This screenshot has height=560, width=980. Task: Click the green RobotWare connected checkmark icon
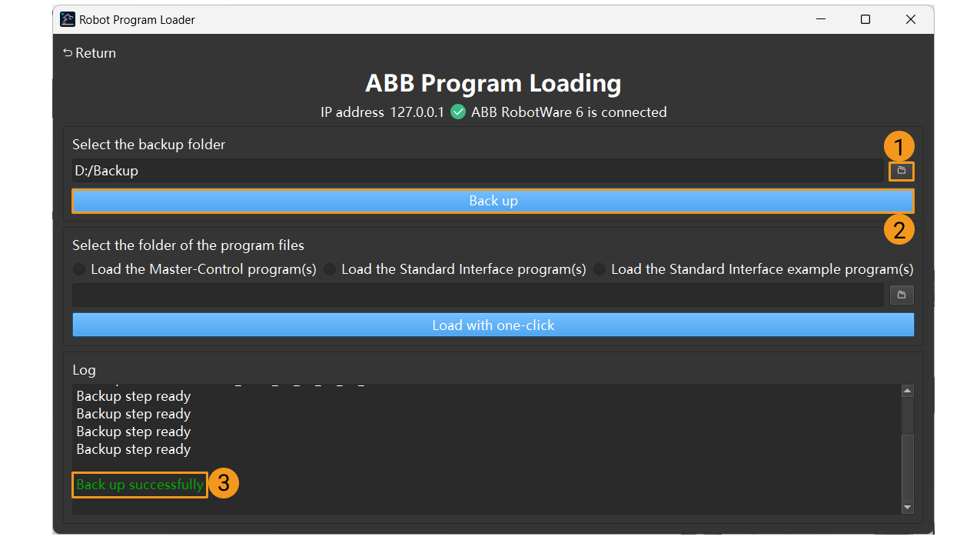[457, 112]
